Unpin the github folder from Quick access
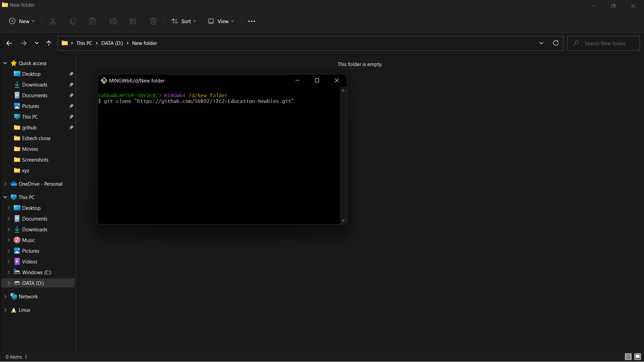The height and width of the screenshot is (362, 644). (x=71, y=127)
